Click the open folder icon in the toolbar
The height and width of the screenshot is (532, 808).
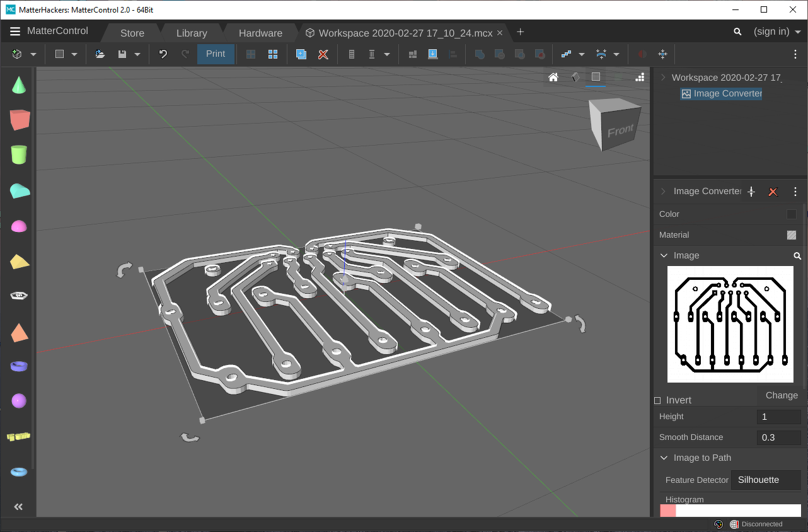point(100,54)
